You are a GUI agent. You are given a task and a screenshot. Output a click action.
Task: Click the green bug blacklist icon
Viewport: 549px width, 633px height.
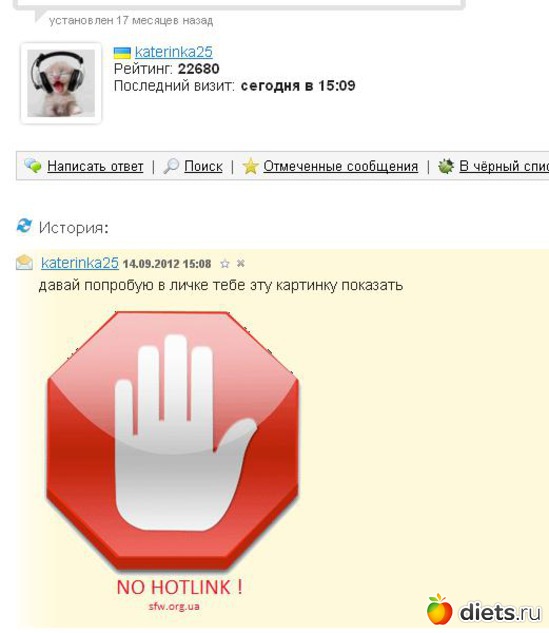tap(446, 166)
